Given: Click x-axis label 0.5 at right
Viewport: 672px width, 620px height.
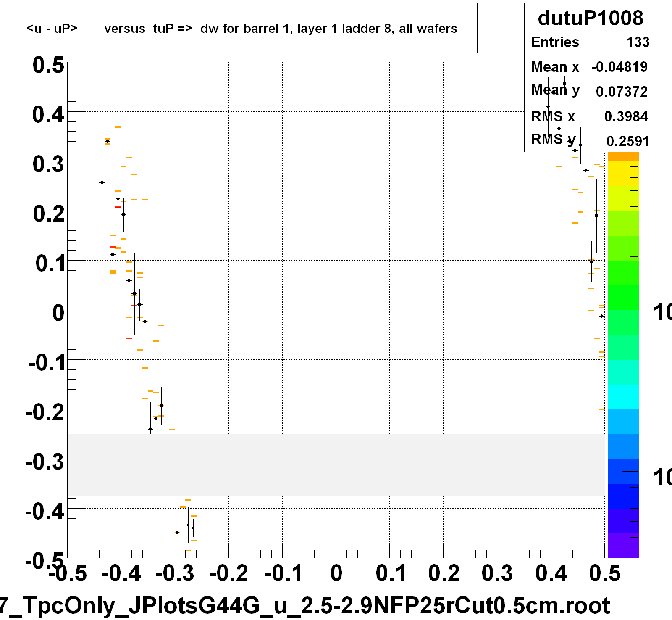Looking at the screenshot, I should coord(605,573).
